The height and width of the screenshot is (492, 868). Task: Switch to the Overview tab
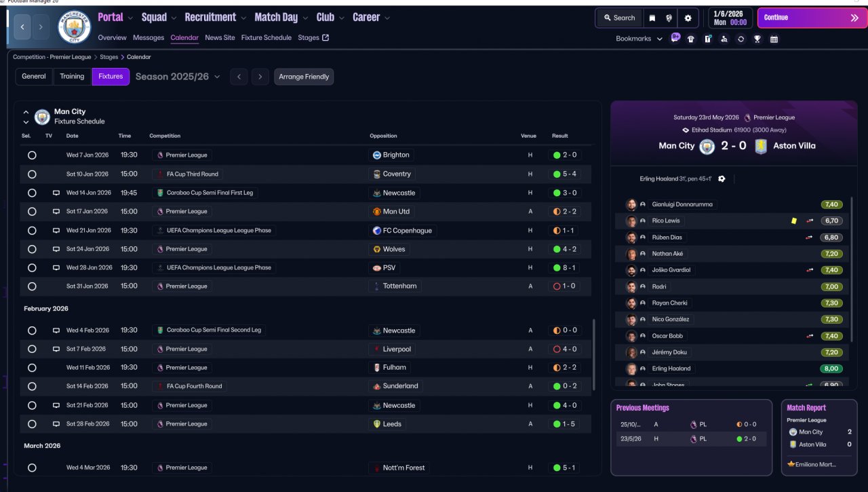(112, 38)
